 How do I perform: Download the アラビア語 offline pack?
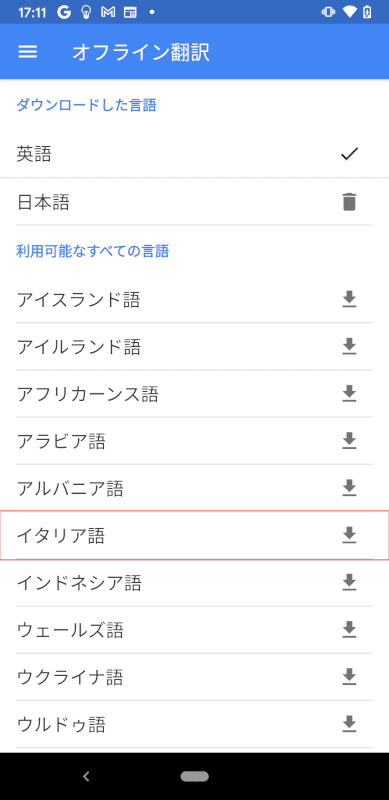(349, 441)
